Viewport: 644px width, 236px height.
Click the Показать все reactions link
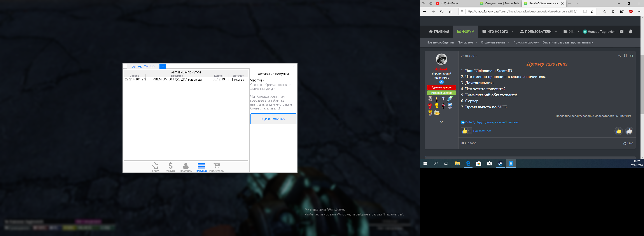(x=482, y=131)
